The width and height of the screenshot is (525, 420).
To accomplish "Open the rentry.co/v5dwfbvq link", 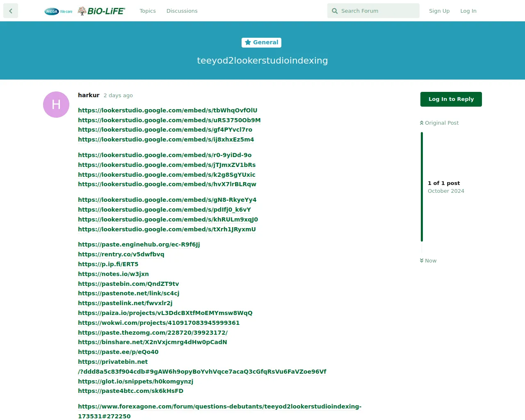I will (x=121, y=254).
